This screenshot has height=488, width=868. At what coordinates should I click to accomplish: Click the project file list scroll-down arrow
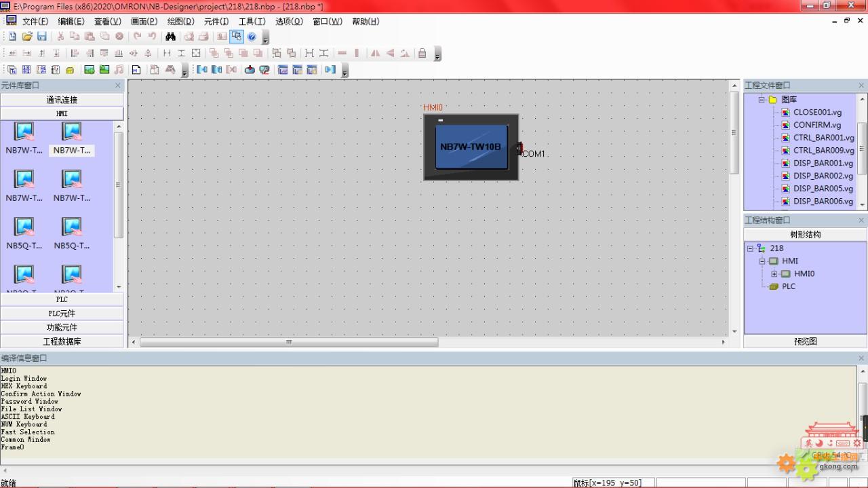pyautogui.click(x=862, y=204)
